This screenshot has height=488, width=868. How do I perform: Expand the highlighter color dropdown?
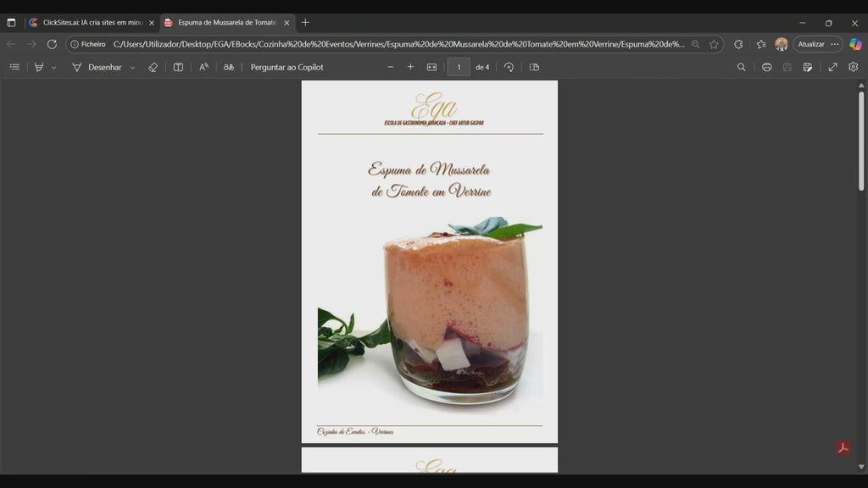tap(53, 67)
